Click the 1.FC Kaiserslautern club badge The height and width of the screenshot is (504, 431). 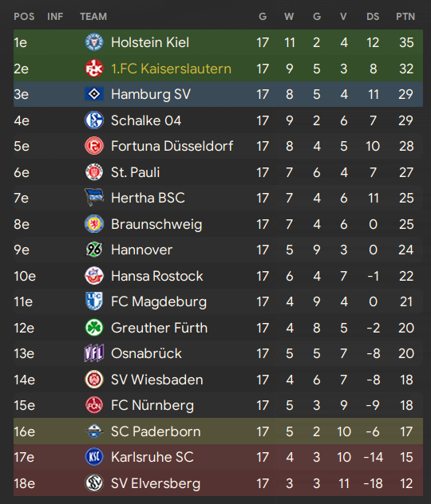94,69
